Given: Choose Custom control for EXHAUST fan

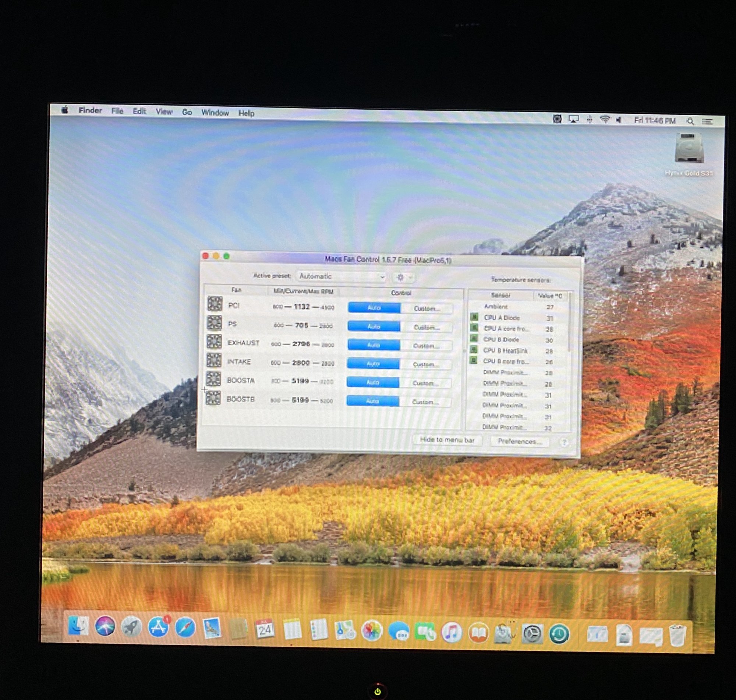Looking at the screenshot, I should 426,346.
